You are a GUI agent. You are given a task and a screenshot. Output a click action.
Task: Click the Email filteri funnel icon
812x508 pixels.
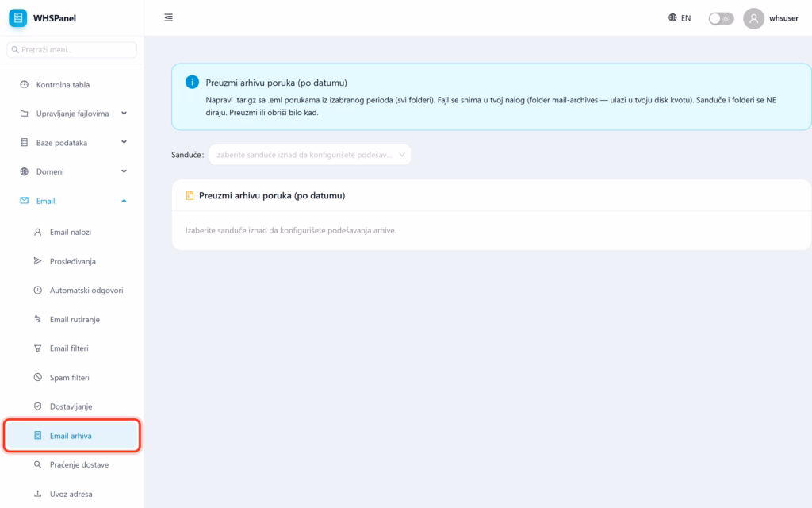[38, 348]
